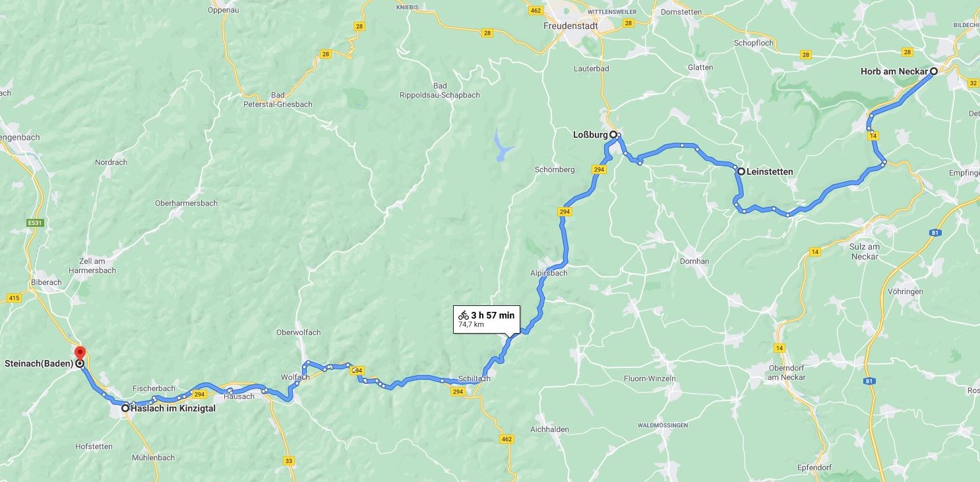Click the Sulz am Neckar label

click(x=864, y=251)
